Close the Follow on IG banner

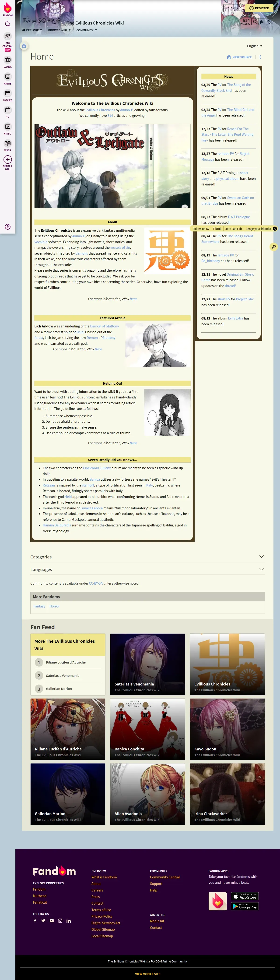click(x=275, y=229)
